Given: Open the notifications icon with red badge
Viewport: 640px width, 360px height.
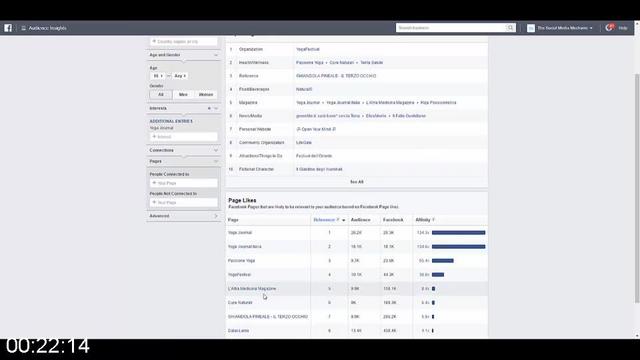Looking at the screenshot, I should coord(609,28).
